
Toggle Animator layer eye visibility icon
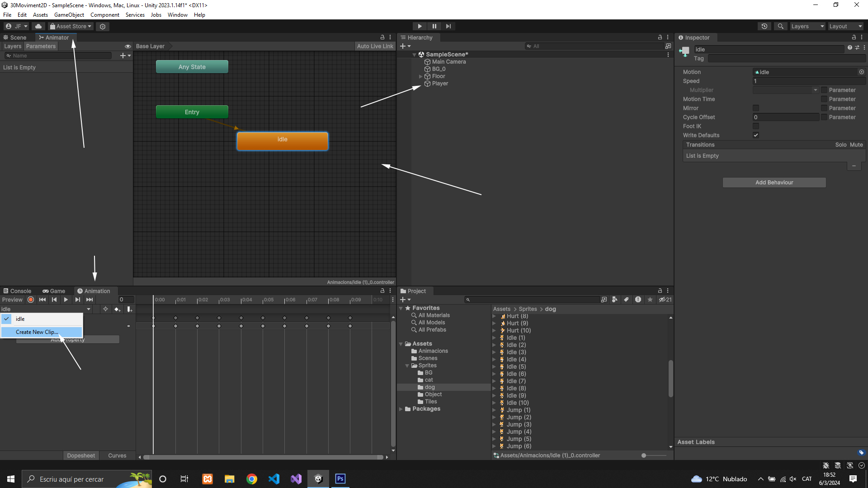click(128, 46)
